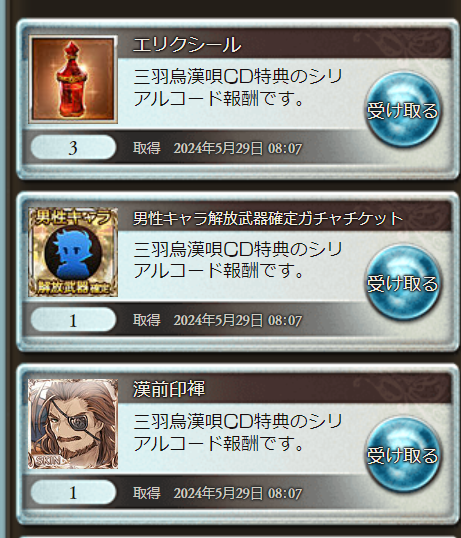Tap the eyepatch character skin portrait
Viewport: 461px width, 538px height.
coord(73,424)
